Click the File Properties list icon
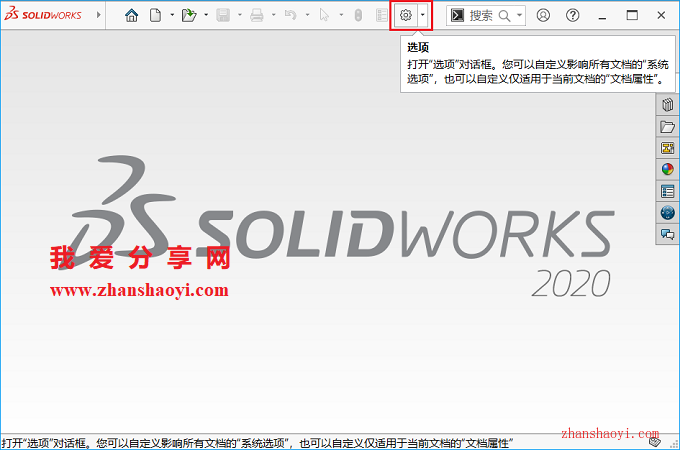This screenshot has height=450, width=680. pos(382,16)
